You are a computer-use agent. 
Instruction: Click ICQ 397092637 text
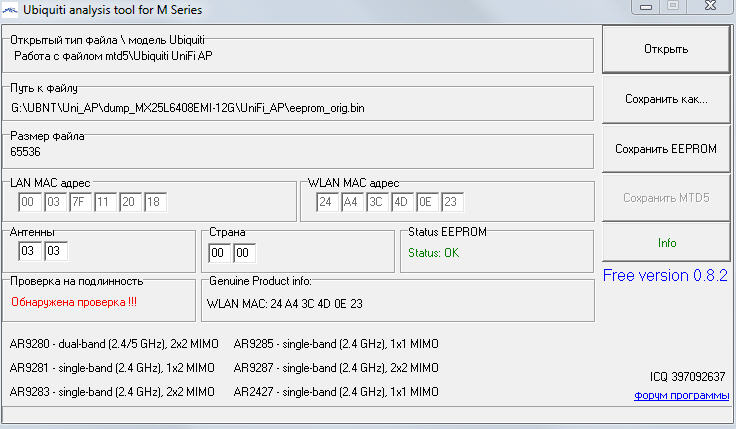pyautogui.click(x=688, y=377)
